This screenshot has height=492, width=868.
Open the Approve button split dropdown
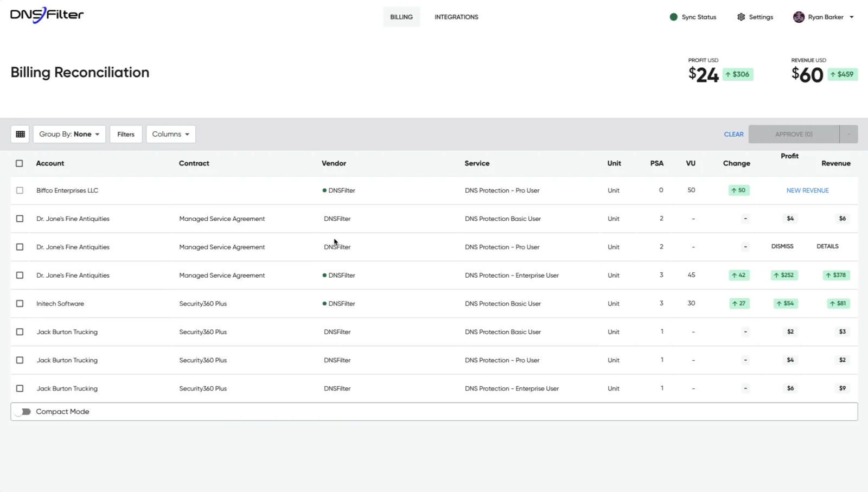(x=849, y=134)
